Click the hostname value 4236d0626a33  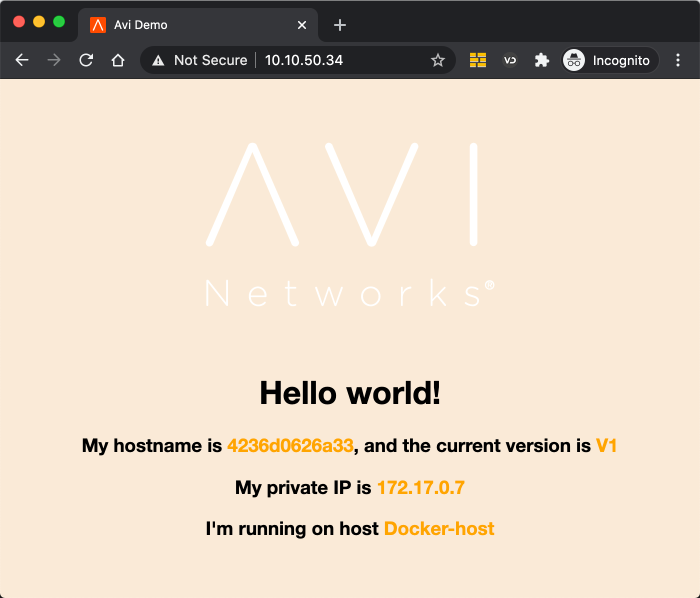(290, 445)
